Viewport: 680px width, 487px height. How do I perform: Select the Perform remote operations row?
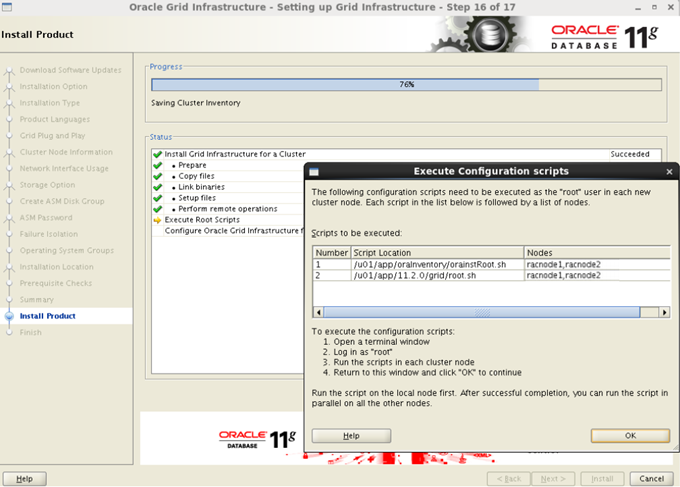click(x=228, y=209)
